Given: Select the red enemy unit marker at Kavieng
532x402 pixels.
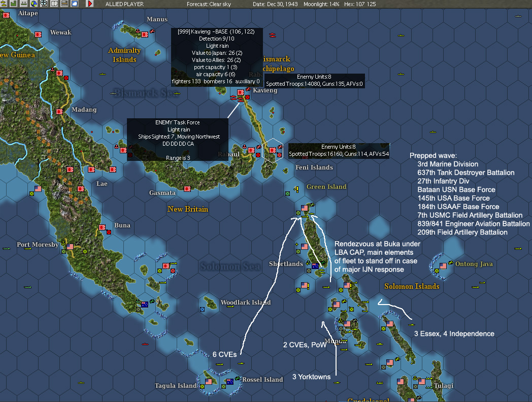Looking at the screenshot, I should (247, 97).
